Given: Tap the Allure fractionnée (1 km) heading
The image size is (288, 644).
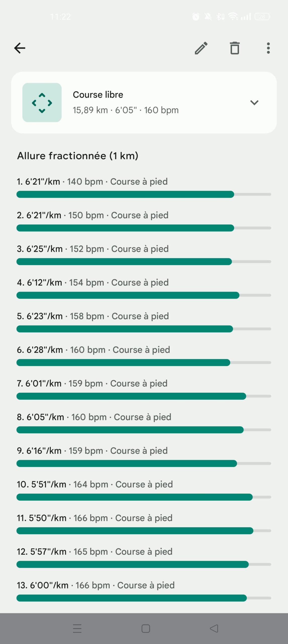Looking at the screenshot, I should pos(78,156).
